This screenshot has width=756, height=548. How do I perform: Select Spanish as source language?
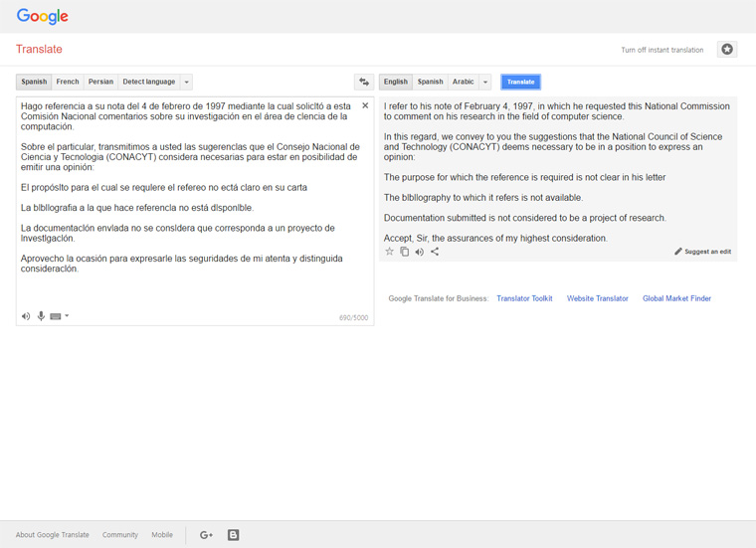pos(34,82)
